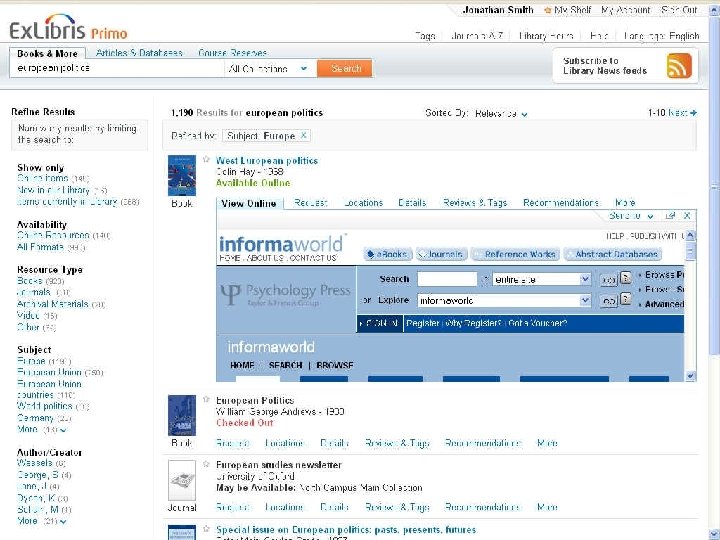
Task: Click the orange Search button
Action: click(345, 68)
